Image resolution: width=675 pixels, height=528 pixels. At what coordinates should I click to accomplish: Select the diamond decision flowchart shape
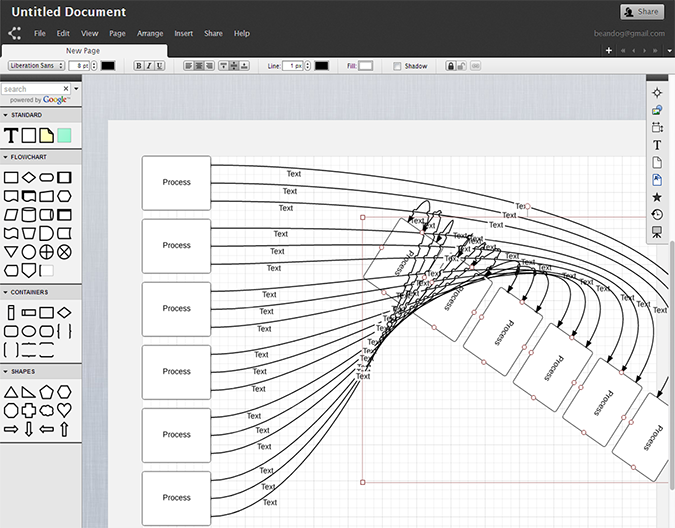tap(29, 178)
